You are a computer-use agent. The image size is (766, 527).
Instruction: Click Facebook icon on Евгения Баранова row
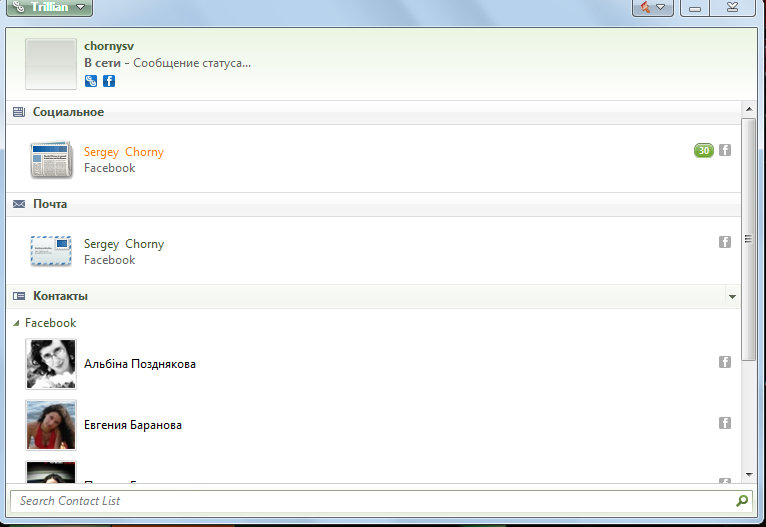click(x=725, y=423)
